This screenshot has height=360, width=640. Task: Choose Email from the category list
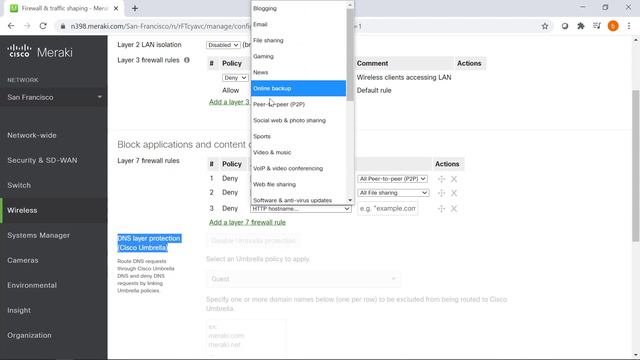(x=298, y=24)
